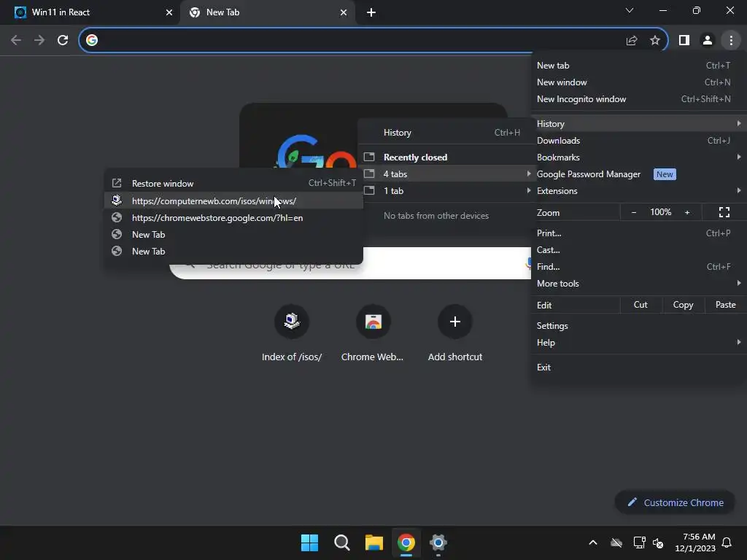Open the side panel icon
747x560 pixels.
(x=684, y=41)
